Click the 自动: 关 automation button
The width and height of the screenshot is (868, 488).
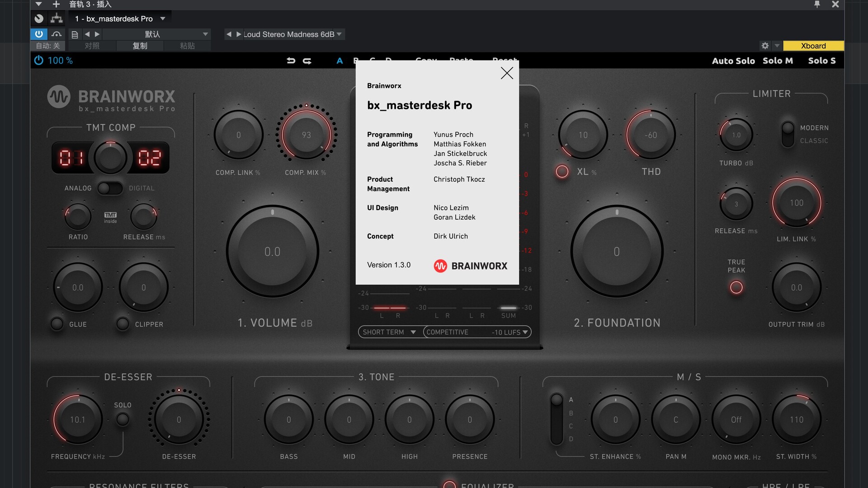(48, 46)
